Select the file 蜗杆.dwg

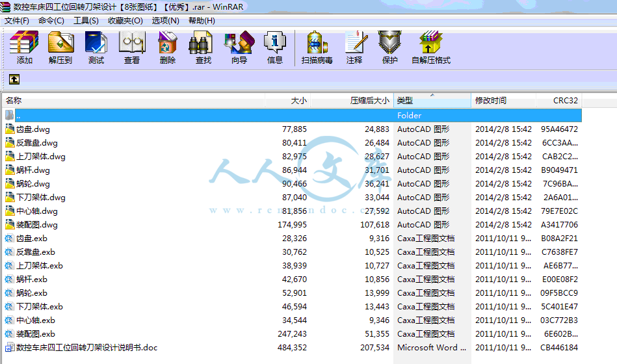[x=33, y=170]
